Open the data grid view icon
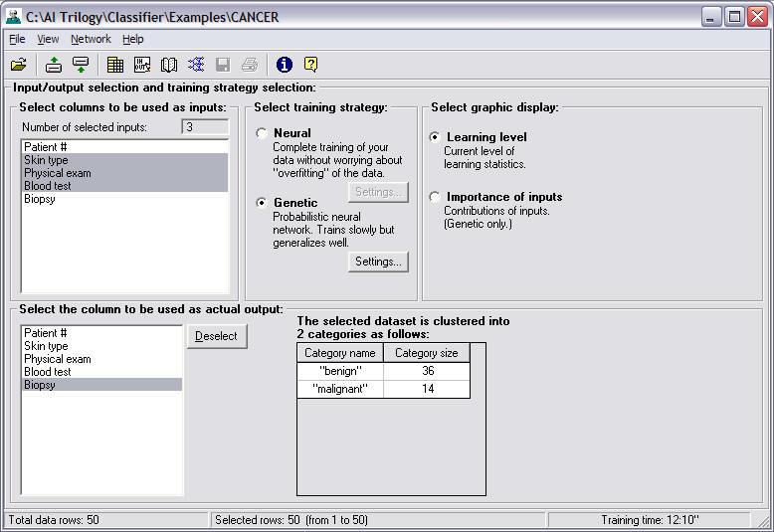Viewport: 774px width, 532px height. 115,65
